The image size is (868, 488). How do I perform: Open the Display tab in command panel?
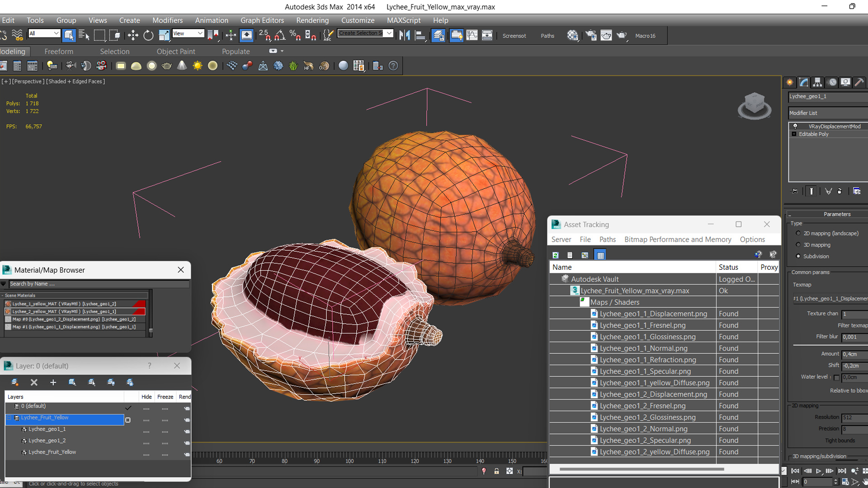click(845, 82)
